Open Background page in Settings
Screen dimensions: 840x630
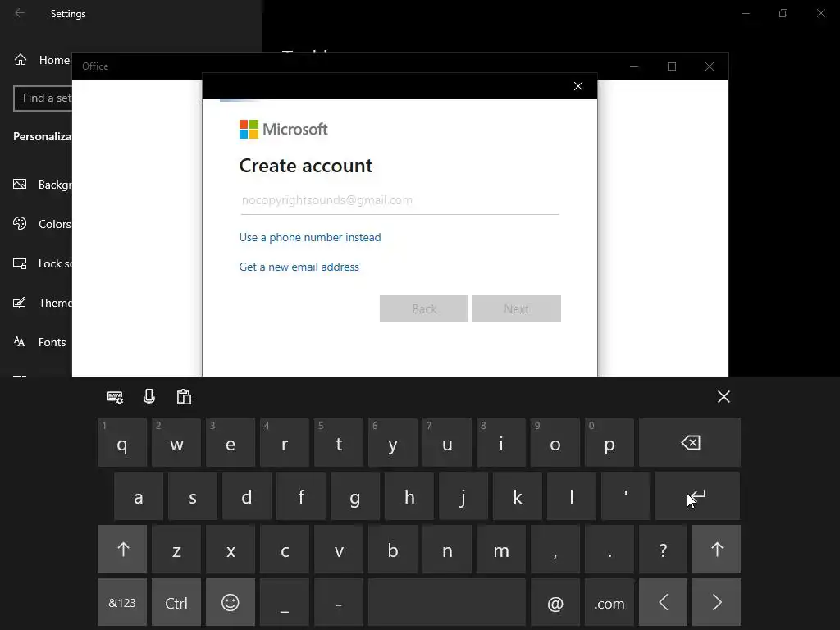(x=42, y=185)
